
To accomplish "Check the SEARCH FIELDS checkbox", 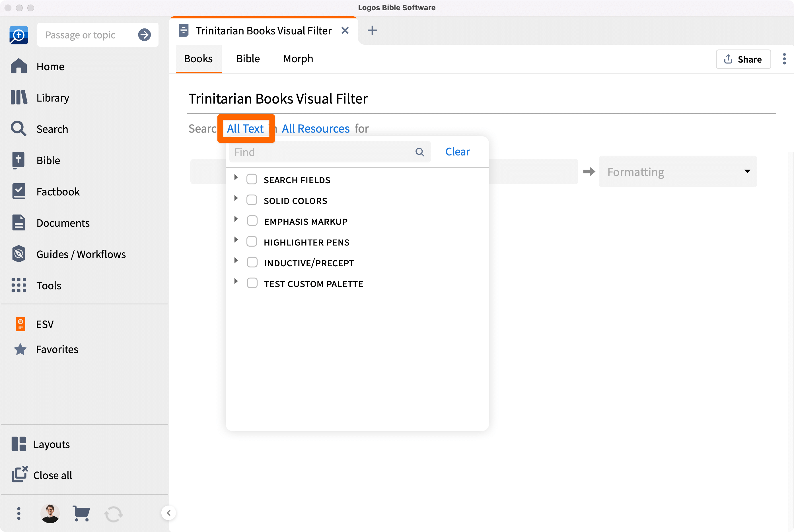I will (252, 179).
